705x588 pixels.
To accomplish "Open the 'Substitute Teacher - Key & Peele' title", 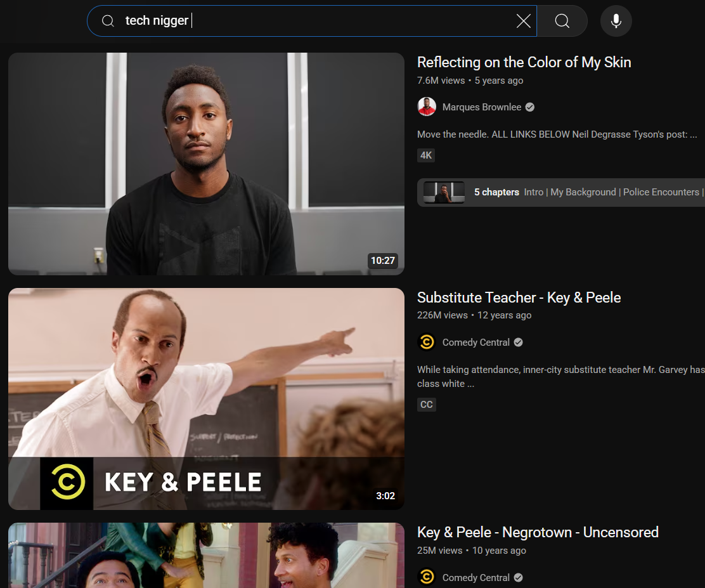I will point(519,297).
